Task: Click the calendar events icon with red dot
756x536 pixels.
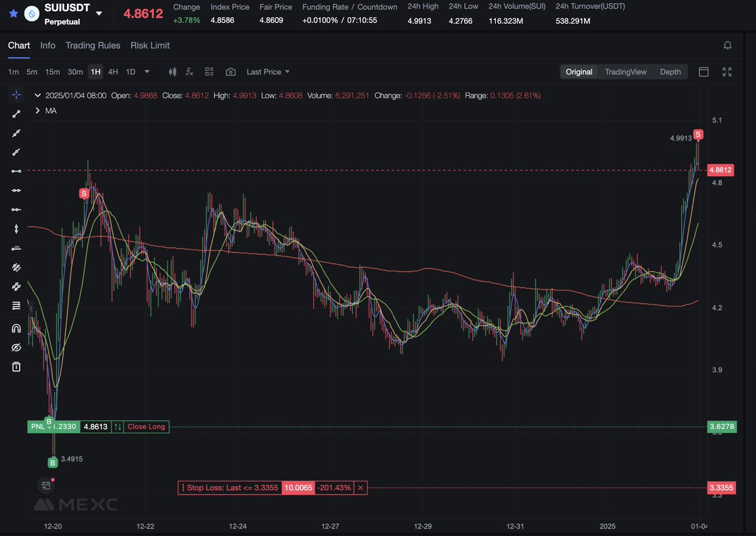Action: [46, 485]
